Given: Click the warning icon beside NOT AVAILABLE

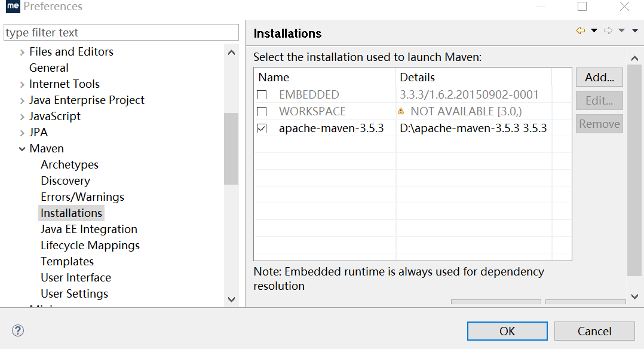Looking at the screenshot, I should (401, 111).
